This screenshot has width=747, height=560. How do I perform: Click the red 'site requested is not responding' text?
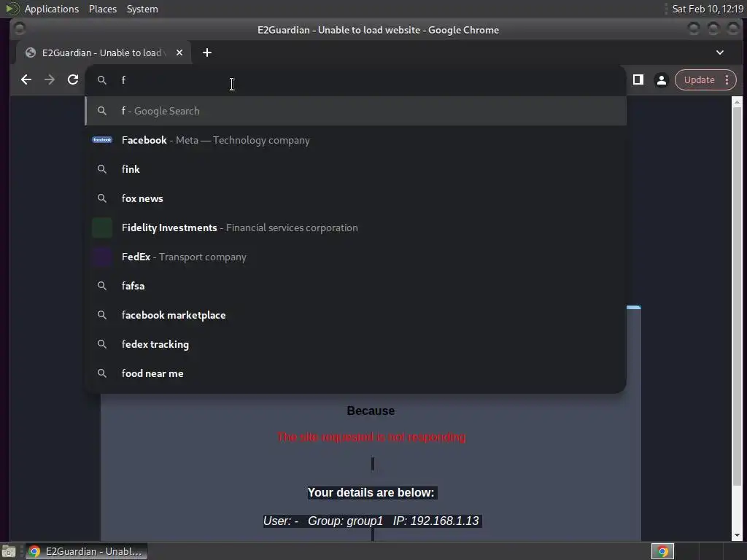pos(371,437)
